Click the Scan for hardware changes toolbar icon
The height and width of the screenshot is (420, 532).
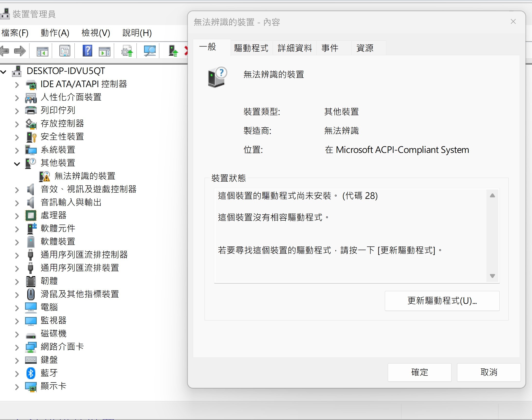[150, 51]
